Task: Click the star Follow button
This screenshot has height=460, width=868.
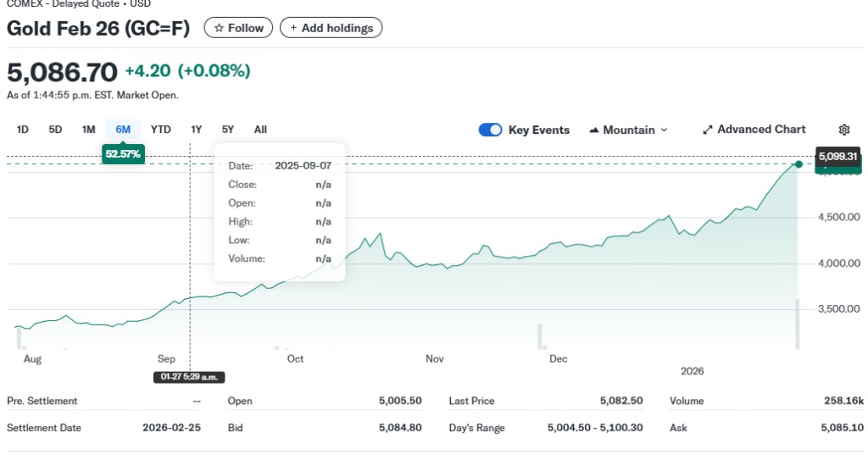Action: click(x=238, y=28)
